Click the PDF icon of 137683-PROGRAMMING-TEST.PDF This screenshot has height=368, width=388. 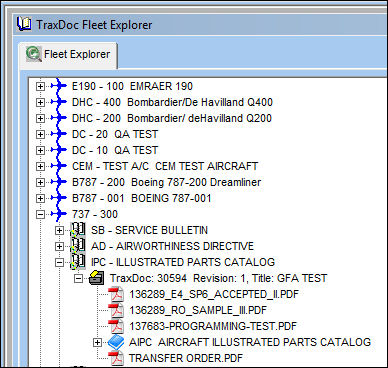click(116, 326)
